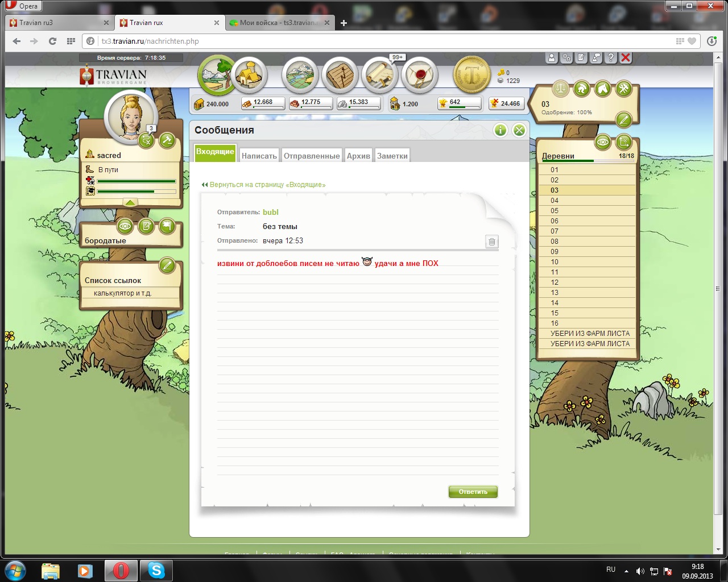Open the statistics board icon

(340, 75)
